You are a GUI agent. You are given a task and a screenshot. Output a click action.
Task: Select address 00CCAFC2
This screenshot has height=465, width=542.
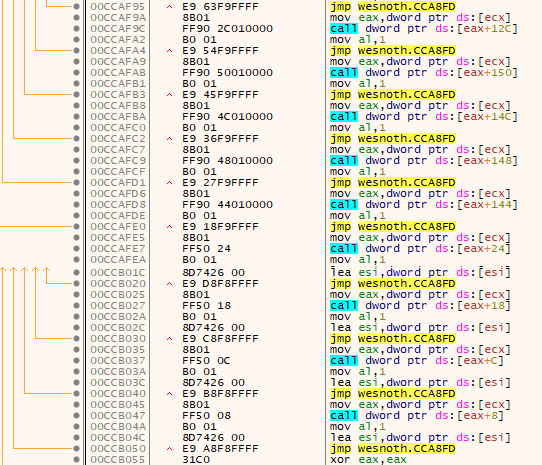click(x=118, y=139)
